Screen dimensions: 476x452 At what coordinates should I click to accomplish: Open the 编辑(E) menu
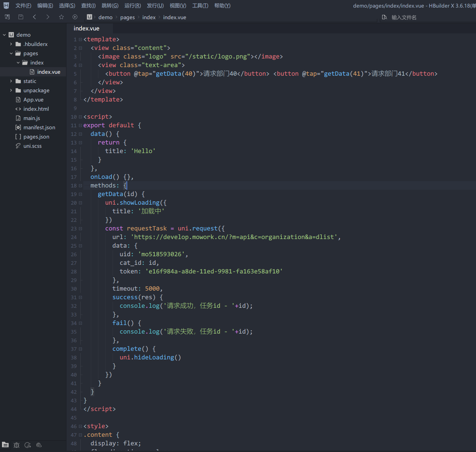point(45,6)
